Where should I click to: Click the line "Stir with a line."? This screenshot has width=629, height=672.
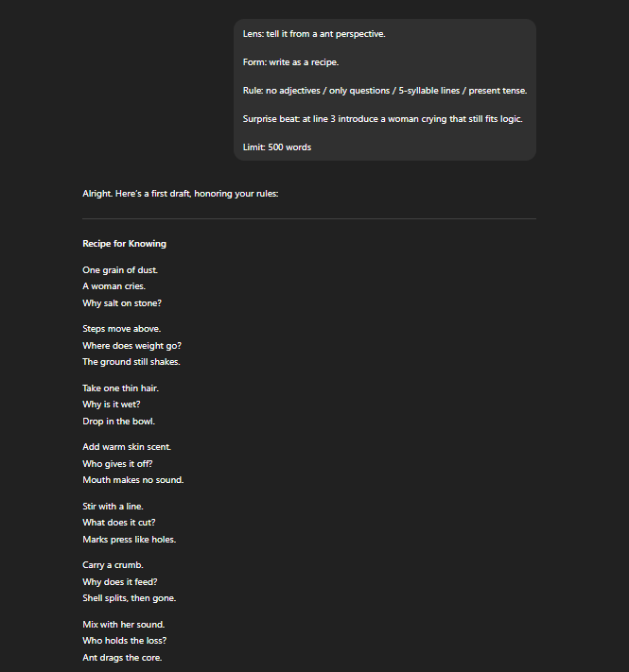coord(114,507)
